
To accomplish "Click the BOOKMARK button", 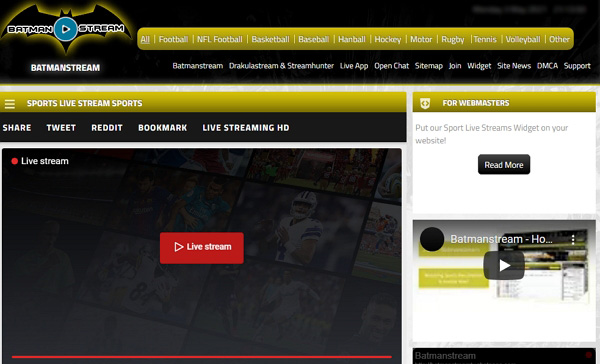I will 163,128.
